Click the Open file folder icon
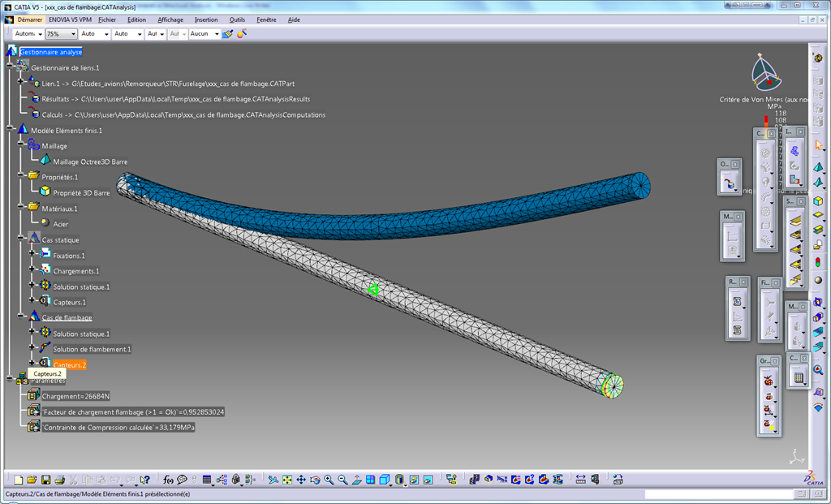This screenshot has width=831, height=504. click(32, 480)
